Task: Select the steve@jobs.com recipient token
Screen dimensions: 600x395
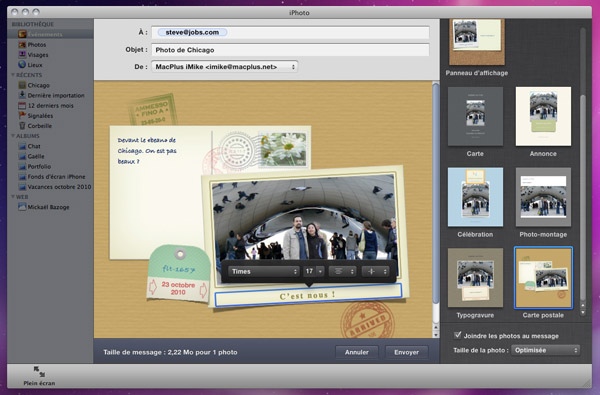Action: tap(192, 33)
